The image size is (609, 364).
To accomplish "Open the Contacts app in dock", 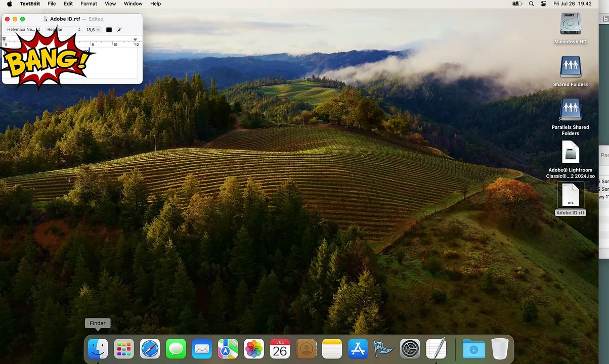I will (x=306, y=349).
